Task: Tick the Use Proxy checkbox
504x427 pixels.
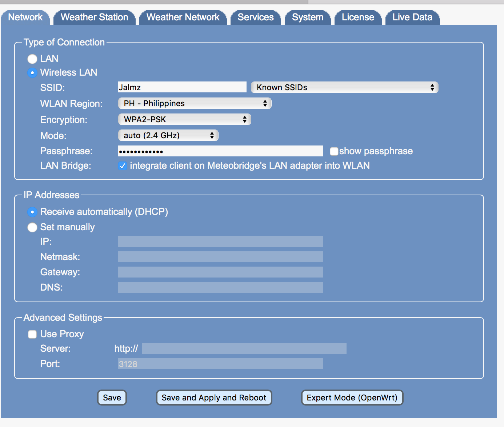Action: [x=32, y=334]
